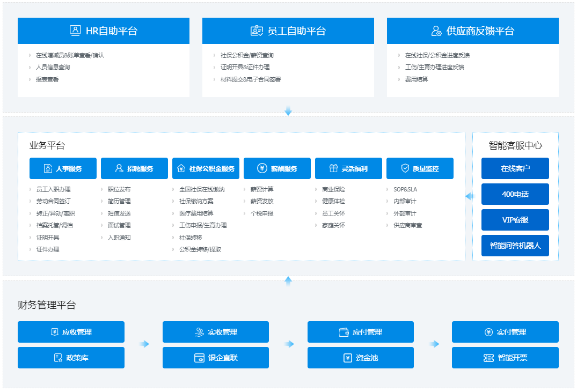Click the 人事服务 document icon
This screenshot has width=577, height=392.
[48, 168]
